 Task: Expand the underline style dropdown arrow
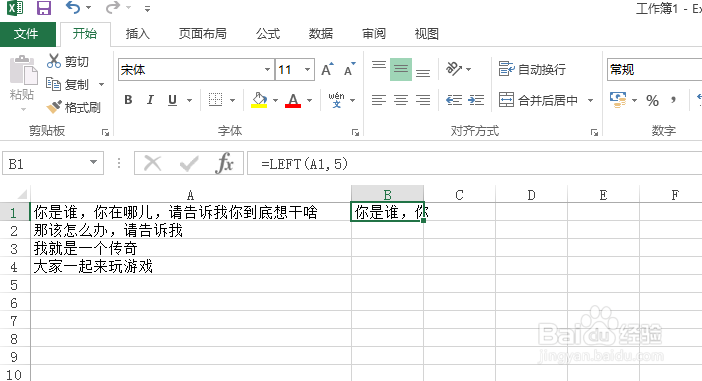click(x=189, y=100)
